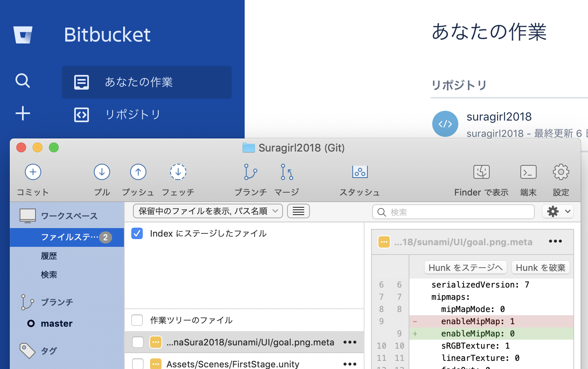
Task: Open the suragirl2018 repository link
Action: pyautogui.click(x=499, y=117)
